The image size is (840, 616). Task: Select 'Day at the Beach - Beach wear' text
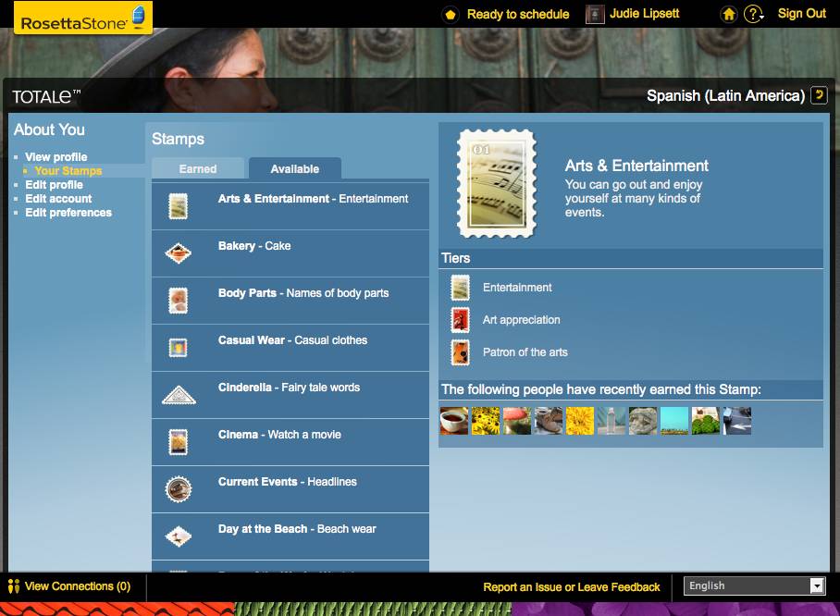tap(297, 529)
